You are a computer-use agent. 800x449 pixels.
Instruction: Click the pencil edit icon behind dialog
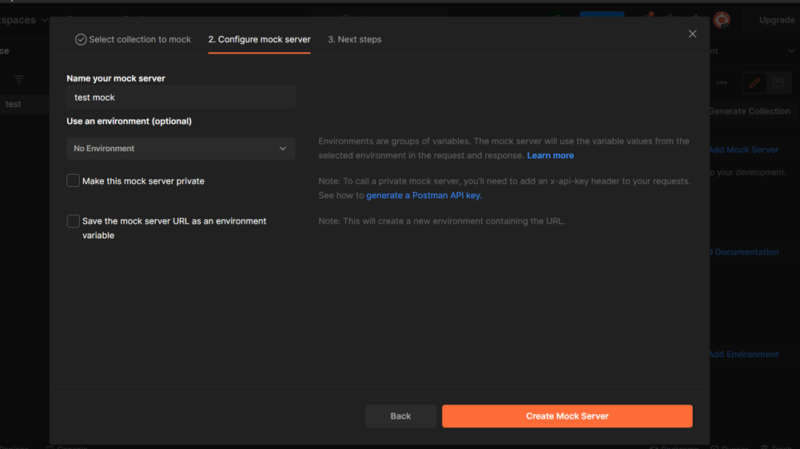pyautogui.click(x=754, y=83)
